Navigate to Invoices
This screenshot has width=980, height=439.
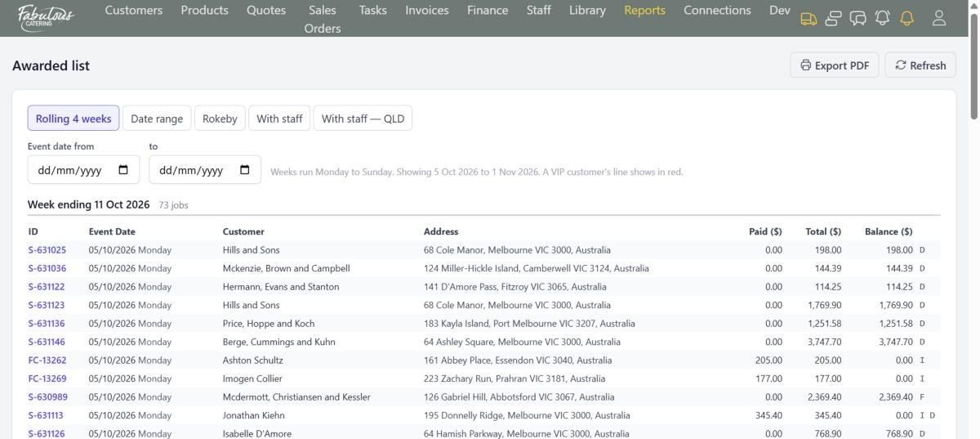(x=427, y=11)
